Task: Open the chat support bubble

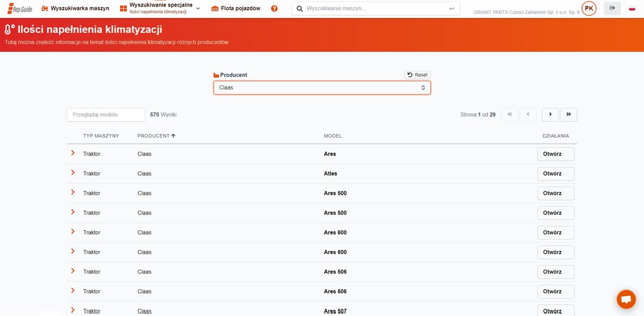Action: (626, 299)
